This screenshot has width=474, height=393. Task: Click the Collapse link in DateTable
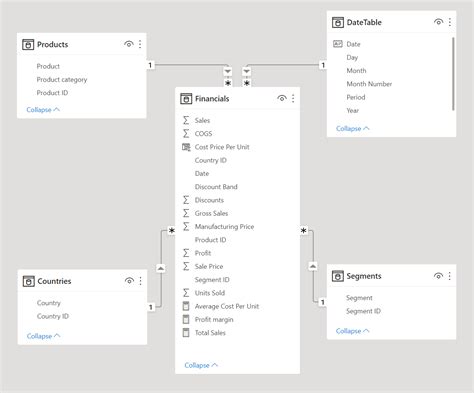coord(353,129)
